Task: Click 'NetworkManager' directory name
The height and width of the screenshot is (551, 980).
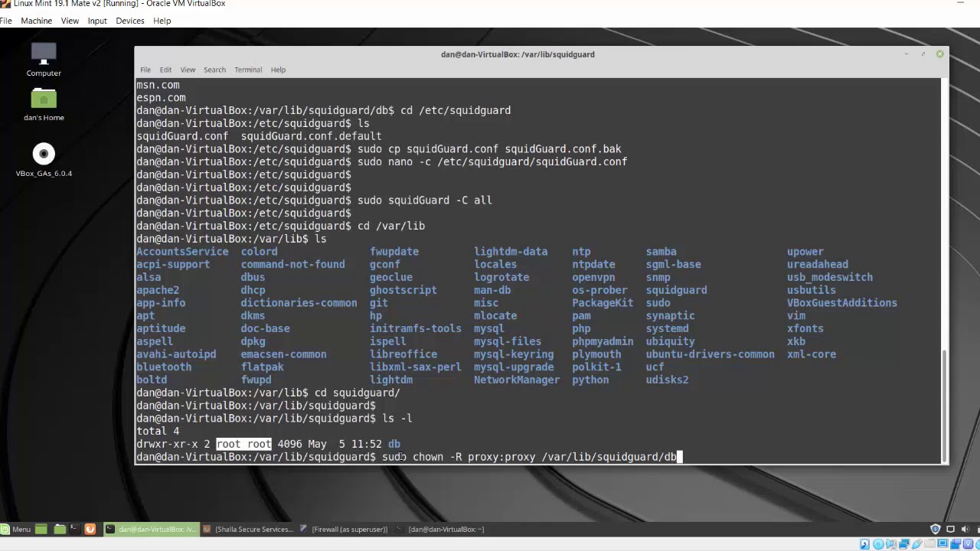Action: (x=517, y=380)
